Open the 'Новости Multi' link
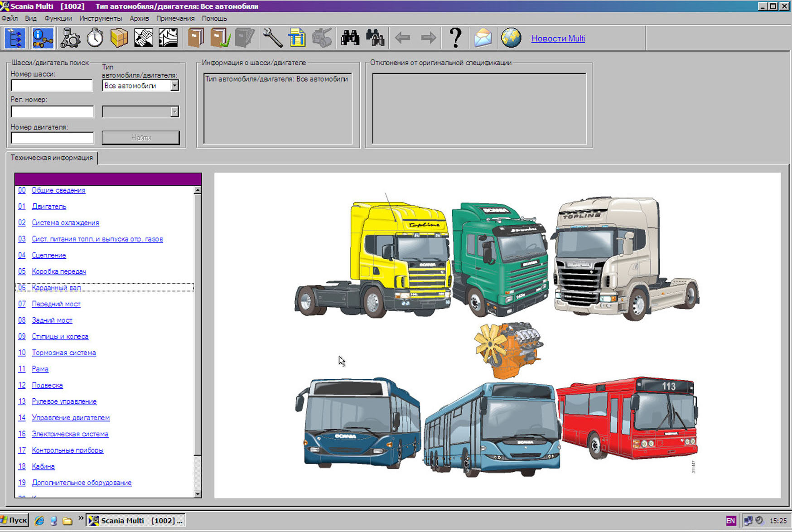Screen dimensions: 792x532 pyautogui.click(x=558, y=39)
